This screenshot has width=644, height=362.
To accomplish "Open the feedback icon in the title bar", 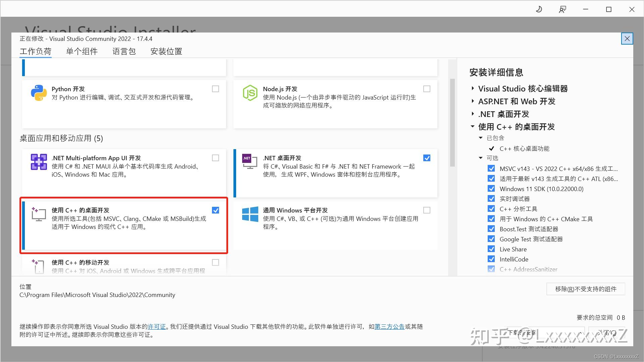I will coord(562,9).
